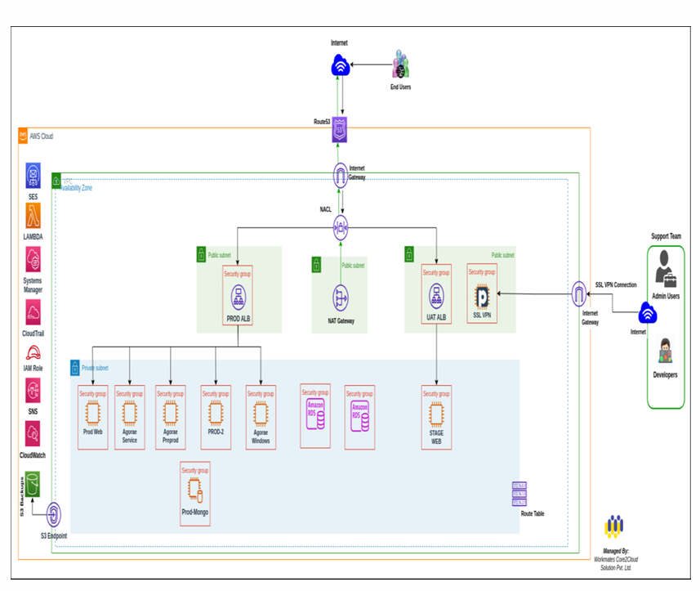Select the Route53 shield icon
Image resolution: width=700 pixels, height=591 pixels.
tap(341, 130)
